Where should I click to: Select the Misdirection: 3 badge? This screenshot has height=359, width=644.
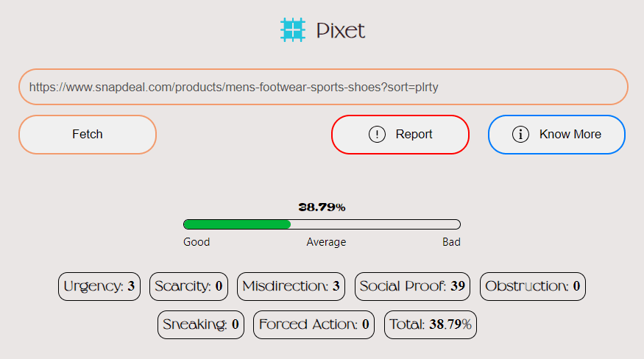tap(291, 286)
